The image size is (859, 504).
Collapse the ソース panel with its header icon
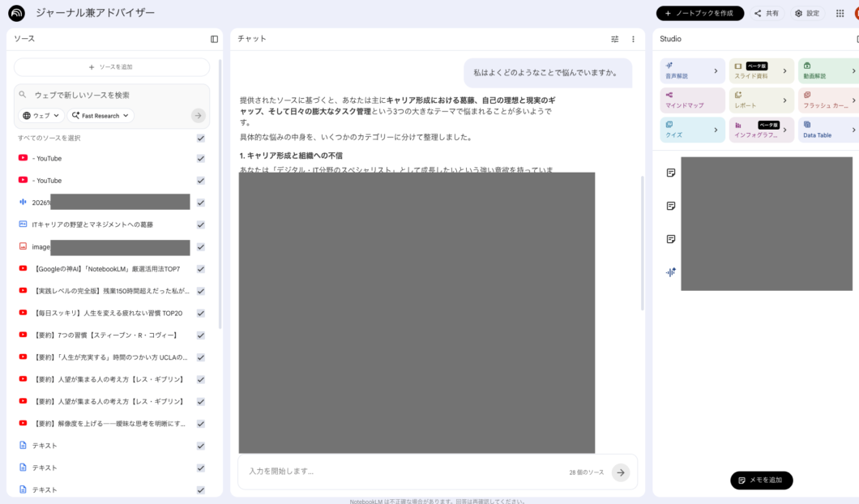coord(212,38)
